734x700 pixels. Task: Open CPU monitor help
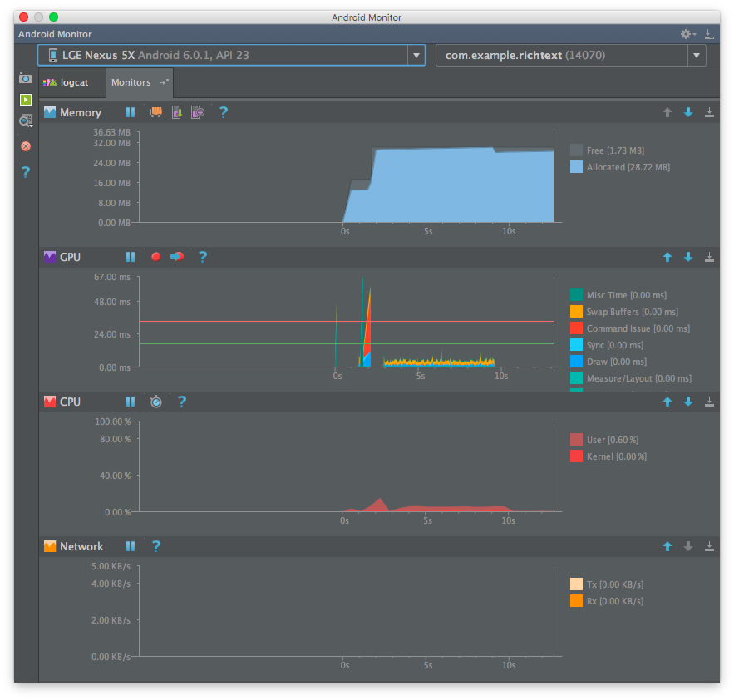pos(181,402)
